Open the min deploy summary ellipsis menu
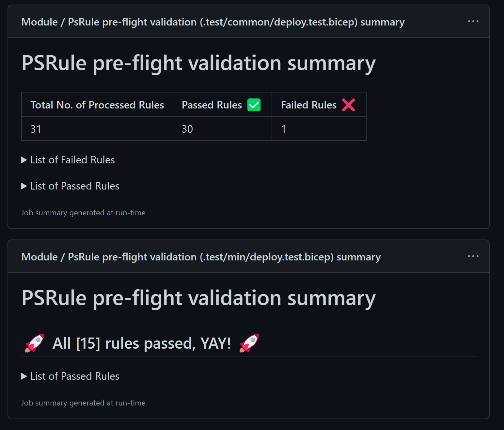This screenshot has height=430, width=504. click(x=473, y=256)
